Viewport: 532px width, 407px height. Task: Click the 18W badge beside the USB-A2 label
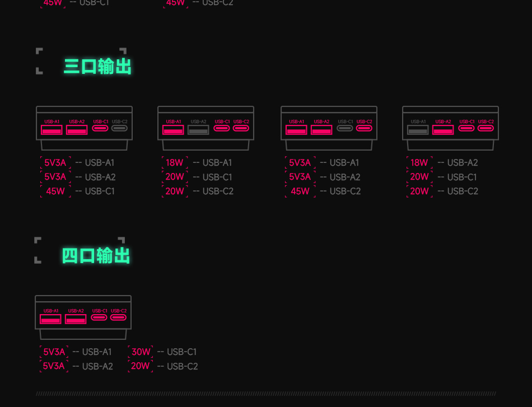coord(419,162)
